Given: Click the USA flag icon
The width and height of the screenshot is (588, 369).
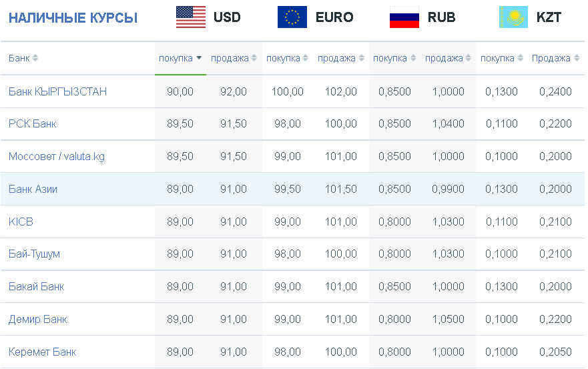Looking at the screenshot, I should (191, 17).
